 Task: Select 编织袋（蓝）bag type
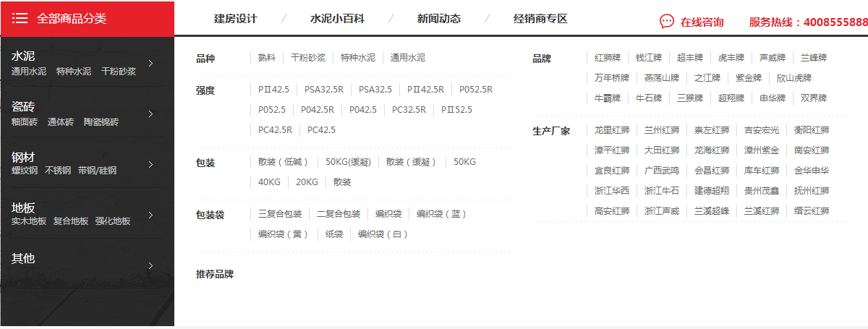point(442,214)
